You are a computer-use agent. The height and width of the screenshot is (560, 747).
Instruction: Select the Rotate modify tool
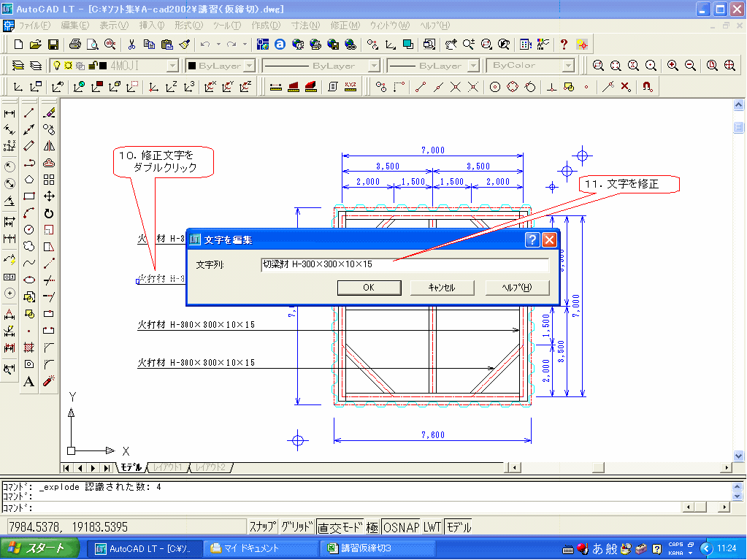[49, 213]
